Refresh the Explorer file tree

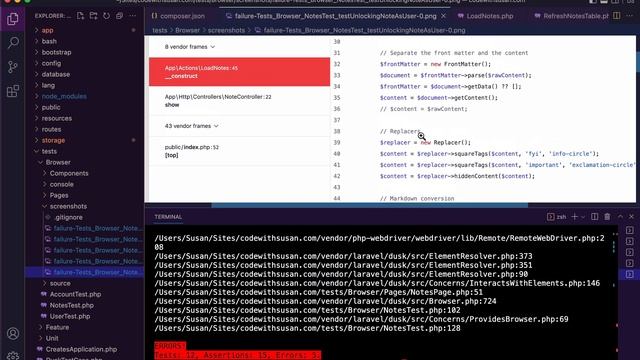click(107, 16)
